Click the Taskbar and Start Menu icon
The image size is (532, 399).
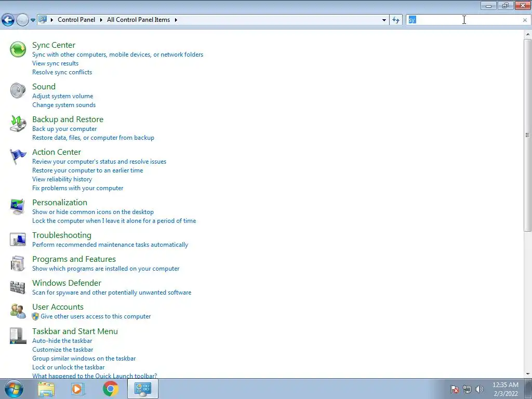click(x=18, y=336)
